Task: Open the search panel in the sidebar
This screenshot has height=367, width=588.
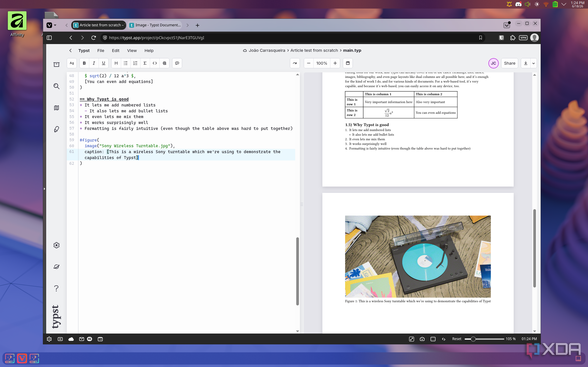Action: tap(56, 86)
